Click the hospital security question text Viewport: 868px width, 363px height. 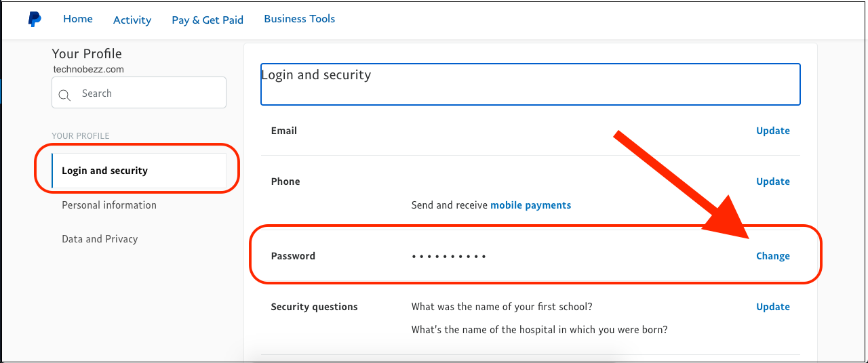[539, 330]
